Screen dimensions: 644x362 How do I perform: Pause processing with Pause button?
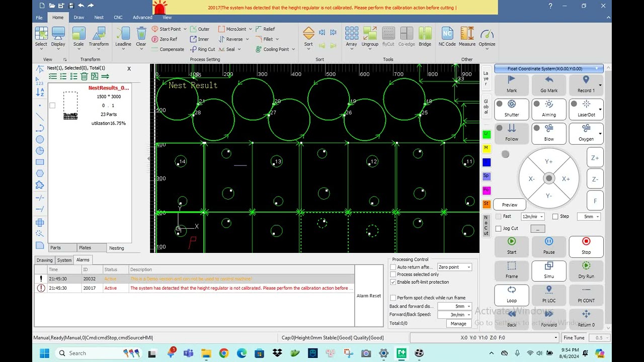pos(549,246)
